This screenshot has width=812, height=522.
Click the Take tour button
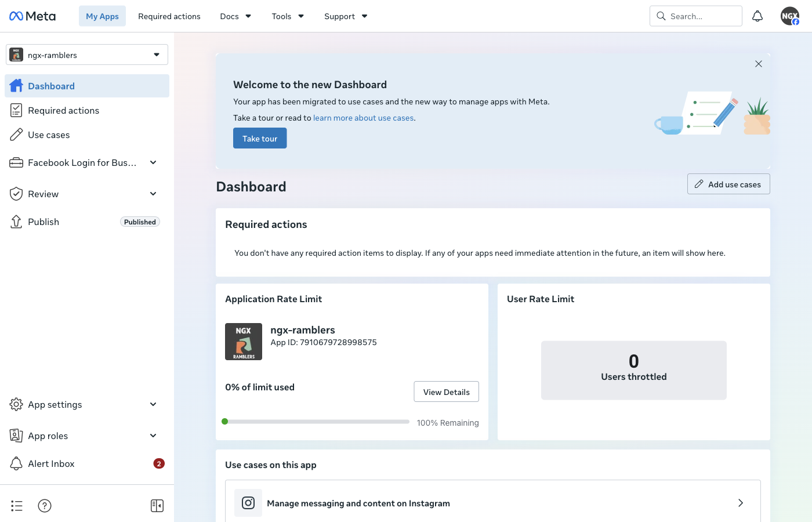pyautogui.click(x=260, y=138)
